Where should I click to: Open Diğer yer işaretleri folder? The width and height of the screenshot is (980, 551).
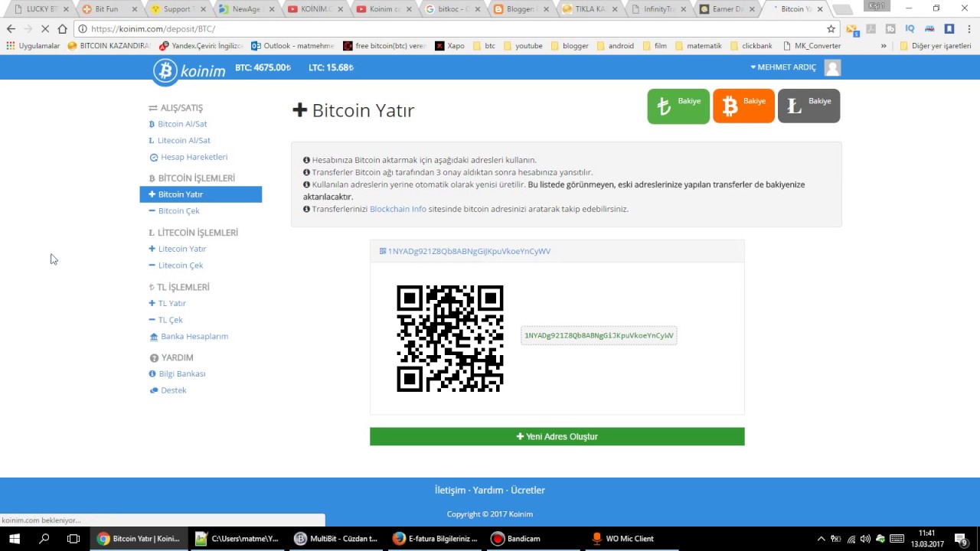[x=935, y=46]
